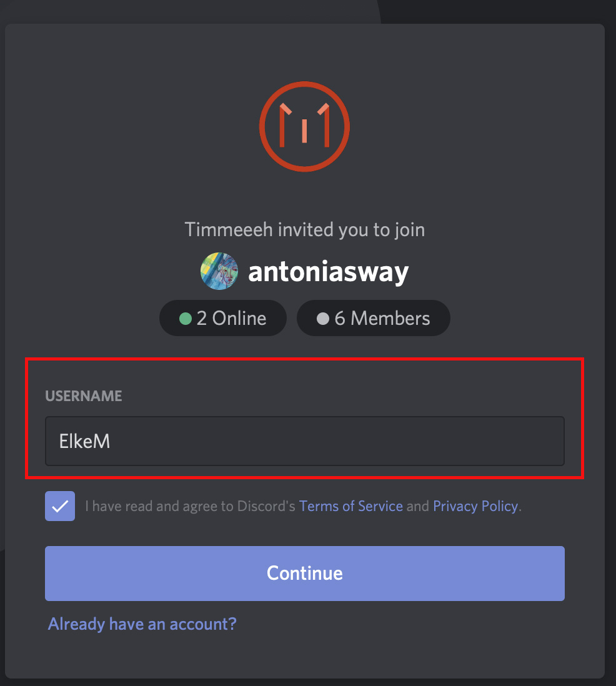Click the white checkmark icon
The height and width of the screenshot is (686, 616).
pyautogui.click(x=60, y=507)
